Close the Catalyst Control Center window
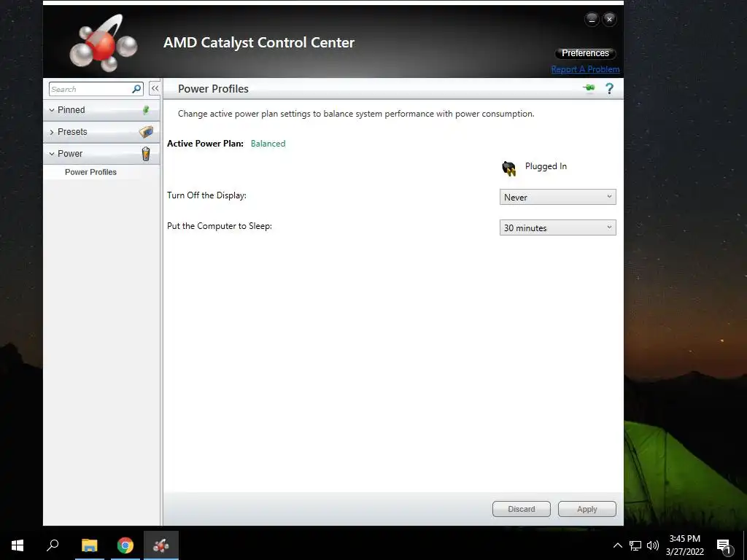Screen dimensions: 747x560 tap(609, 20)
